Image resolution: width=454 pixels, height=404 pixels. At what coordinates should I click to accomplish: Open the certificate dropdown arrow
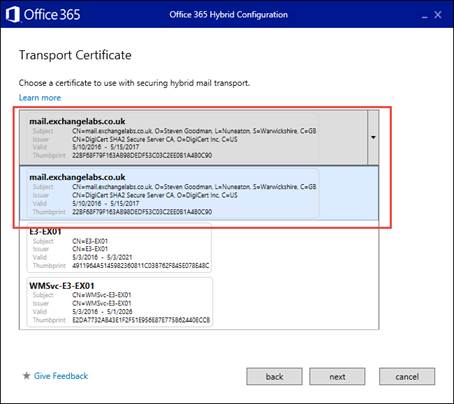coord(373,137)
